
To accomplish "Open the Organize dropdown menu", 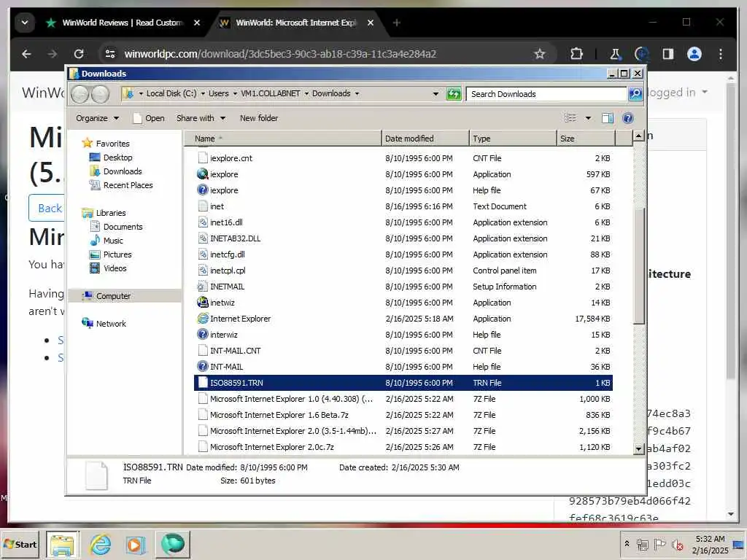I will [97, 118].
